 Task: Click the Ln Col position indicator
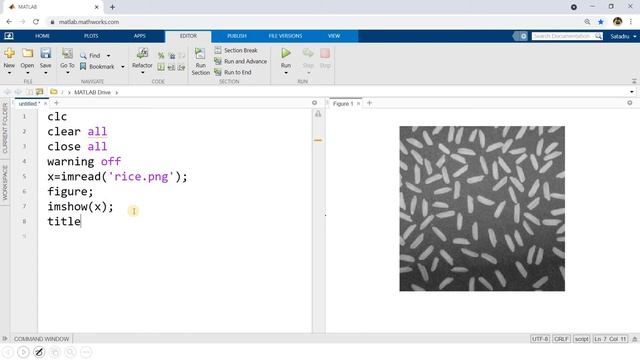coord(610,339)
